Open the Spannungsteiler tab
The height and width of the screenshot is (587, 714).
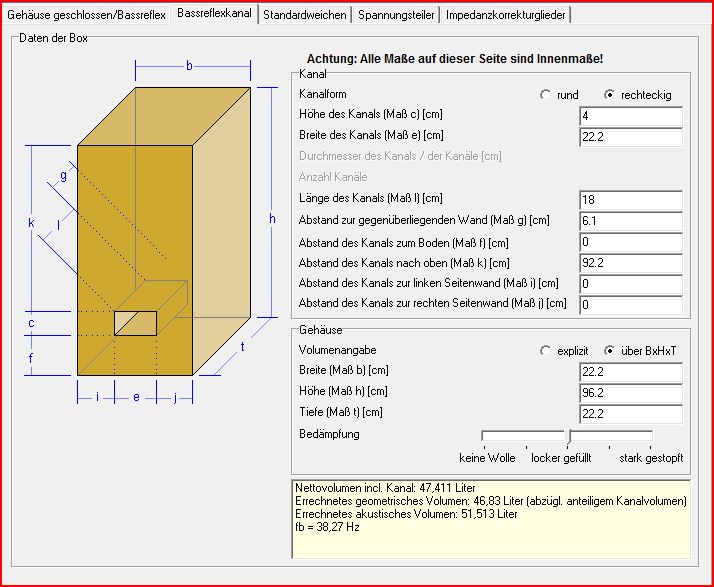[397, 15]
